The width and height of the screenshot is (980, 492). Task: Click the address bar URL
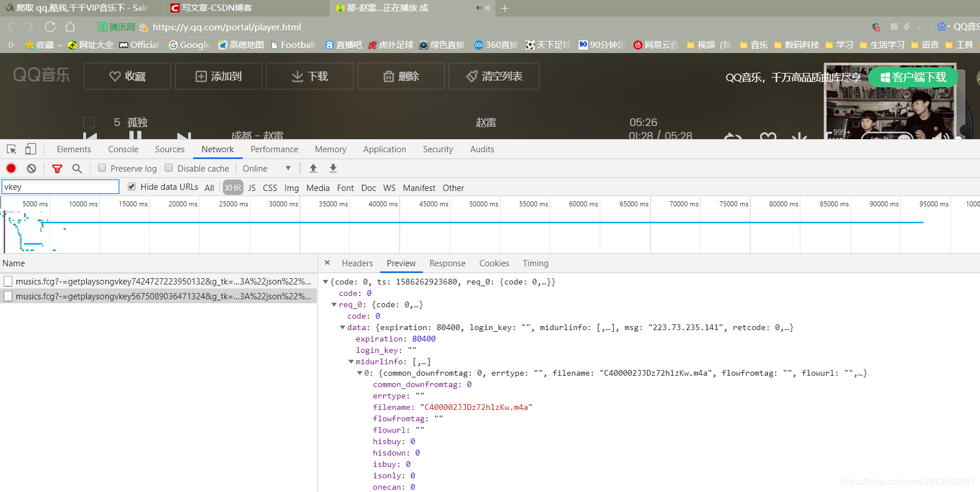click(x=227, y=27)
